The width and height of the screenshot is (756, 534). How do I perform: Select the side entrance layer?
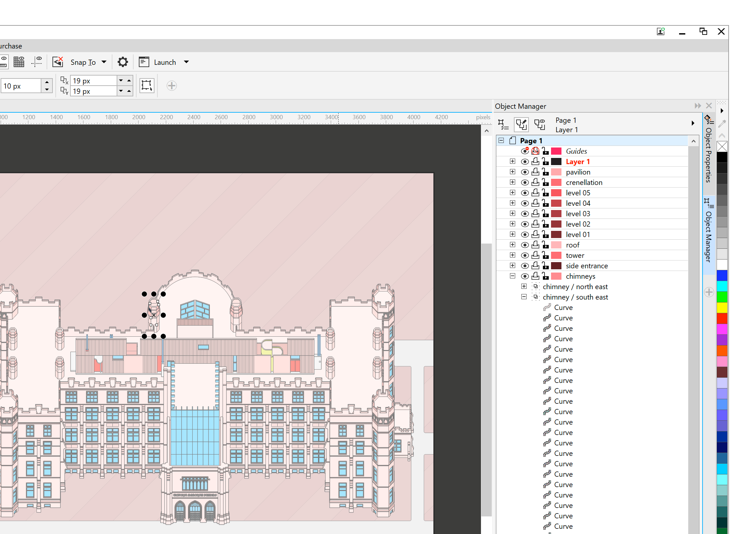[x=587, y=266]
